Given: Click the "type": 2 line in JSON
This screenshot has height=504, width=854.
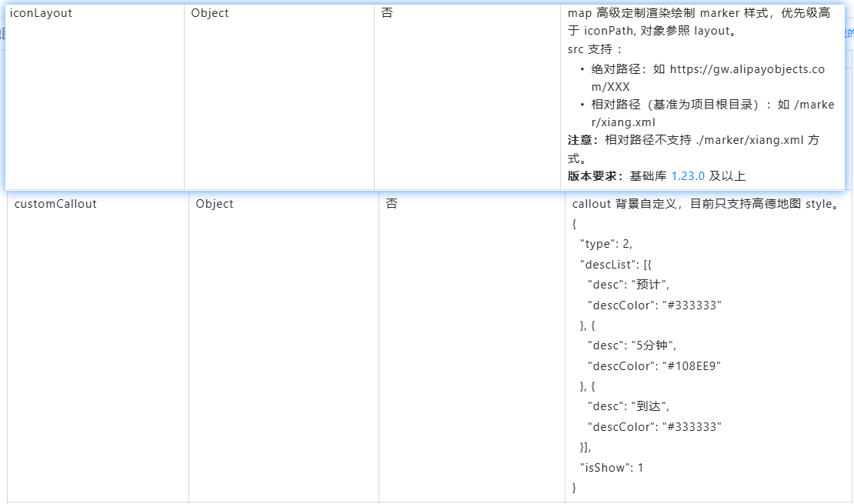Looking at the screenshot, I should (x=606, y=244).
